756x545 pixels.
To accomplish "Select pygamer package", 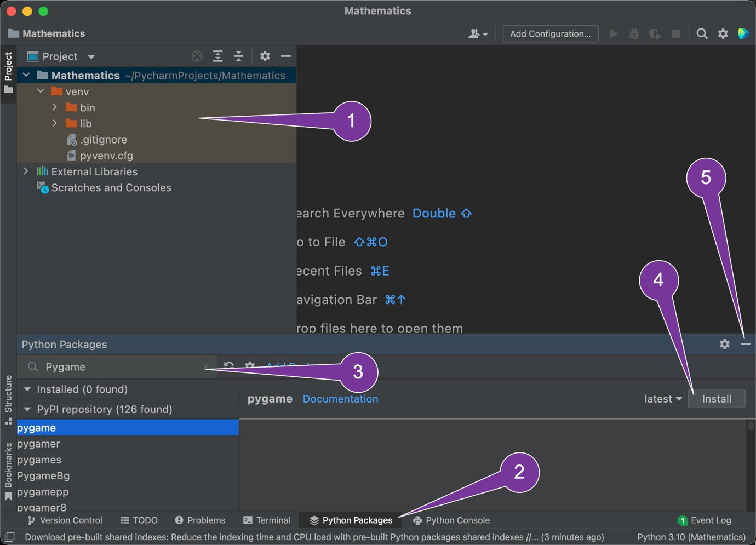I will (128, 444).
